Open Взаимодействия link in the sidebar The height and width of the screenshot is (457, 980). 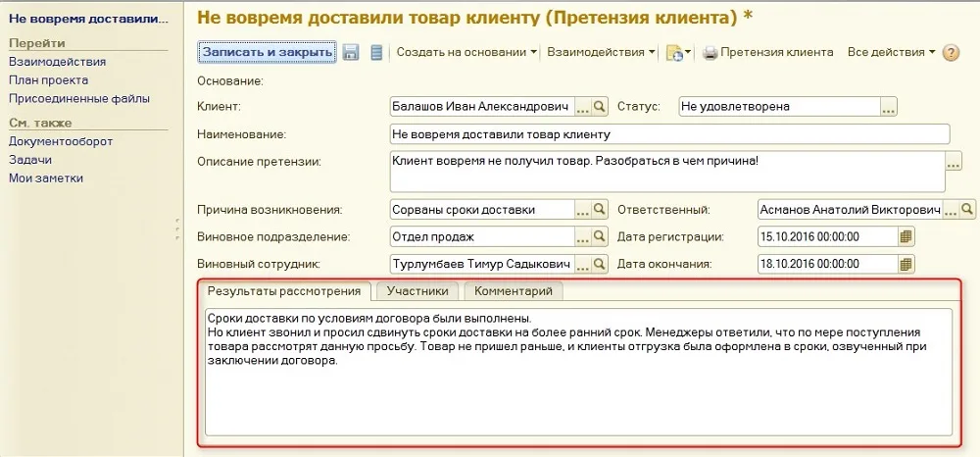(57, 62)
